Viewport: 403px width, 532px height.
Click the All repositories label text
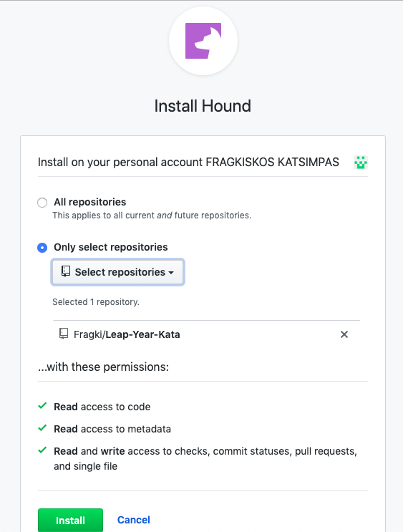click(x=90, y=202)
